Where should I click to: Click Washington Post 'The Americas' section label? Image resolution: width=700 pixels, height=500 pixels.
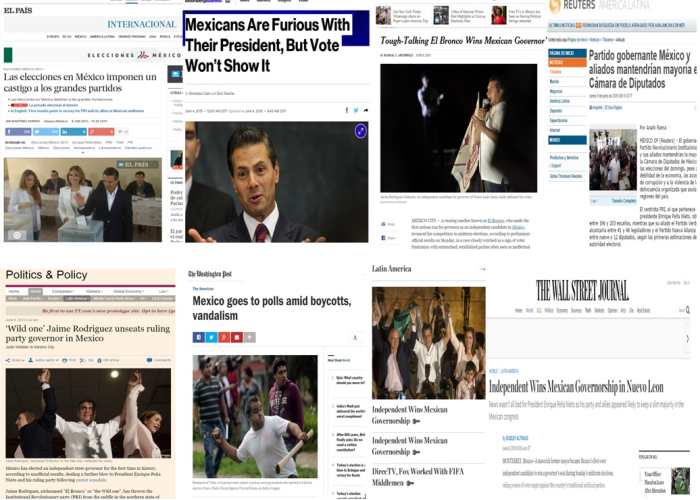(x=203, y=289)
